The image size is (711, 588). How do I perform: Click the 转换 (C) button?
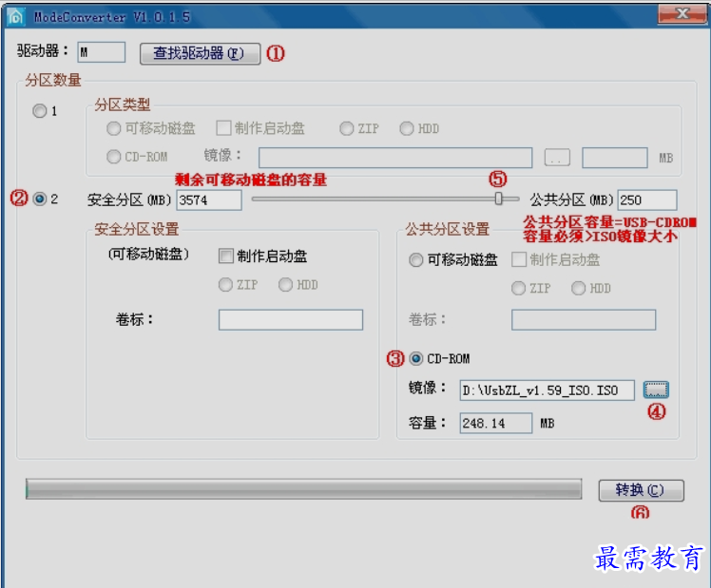[x=642, y=490]
